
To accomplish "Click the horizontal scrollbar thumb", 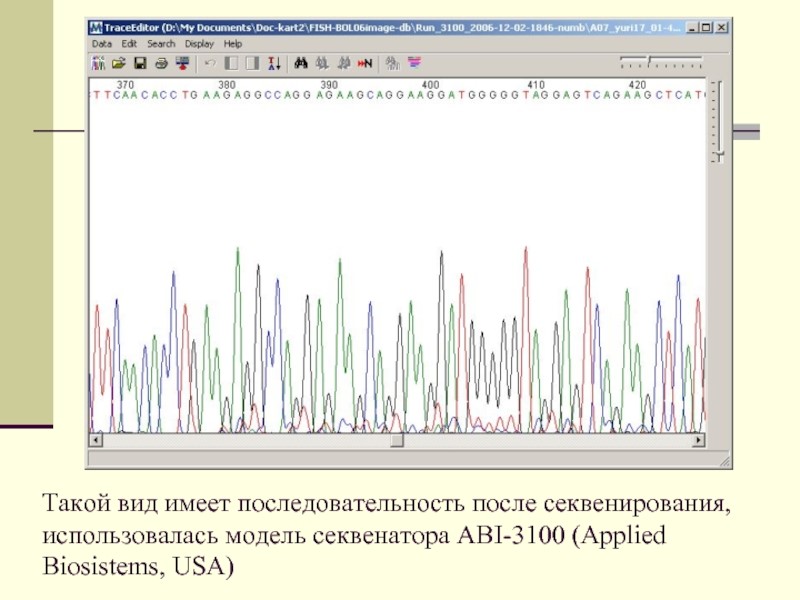I will pos(397,440).
